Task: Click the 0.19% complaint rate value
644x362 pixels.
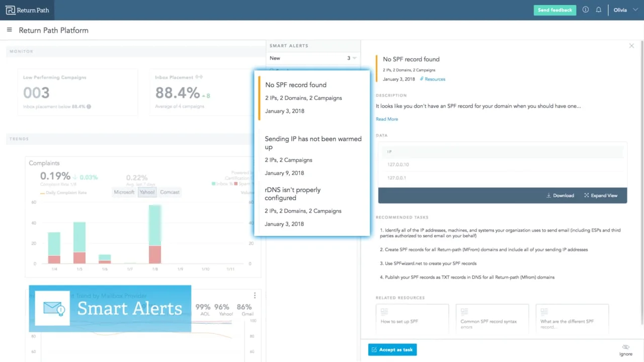Action: [x=55, y=176]
